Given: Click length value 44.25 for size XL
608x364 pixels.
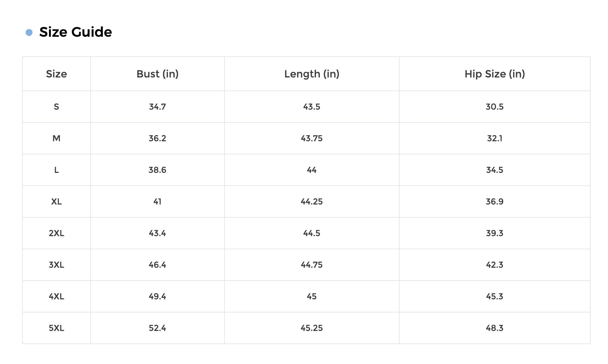Looking at the screenshot, I should (312, 202).
